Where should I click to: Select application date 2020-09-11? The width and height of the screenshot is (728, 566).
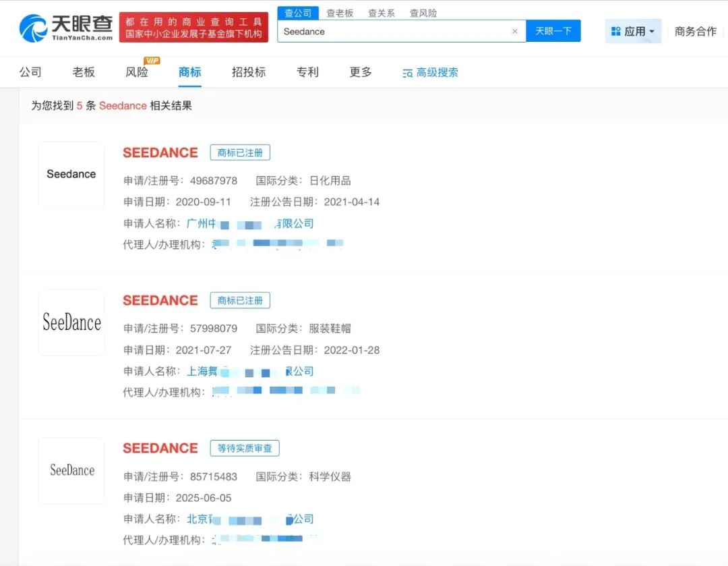(x=204, y=202)
